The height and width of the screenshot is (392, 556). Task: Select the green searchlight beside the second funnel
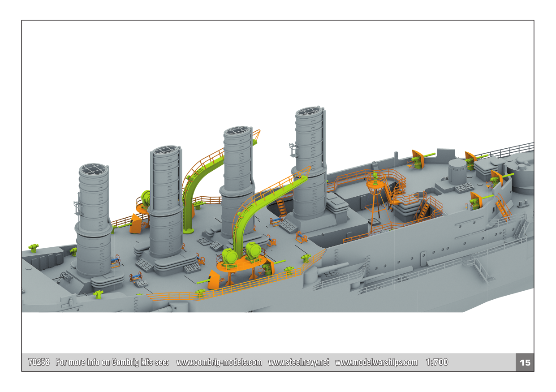pyautogui.click(x=146, y=197)
